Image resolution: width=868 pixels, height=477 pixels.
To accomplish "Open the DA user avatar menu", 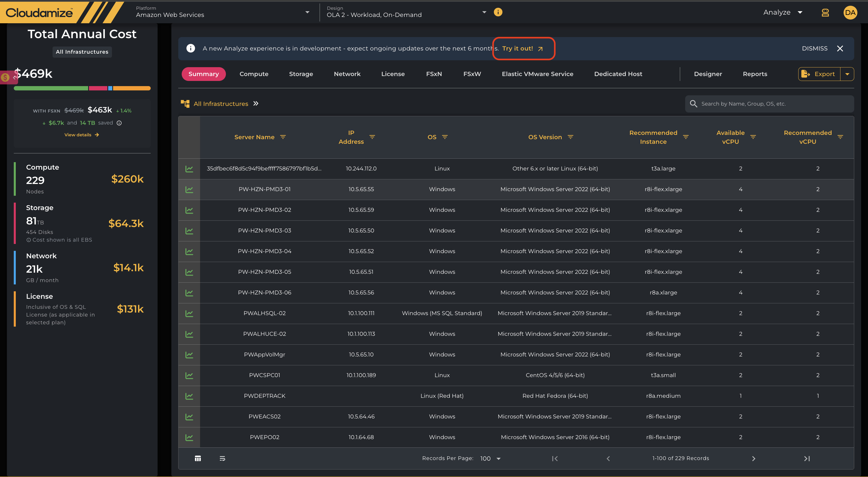I will [x=850, y=12].
